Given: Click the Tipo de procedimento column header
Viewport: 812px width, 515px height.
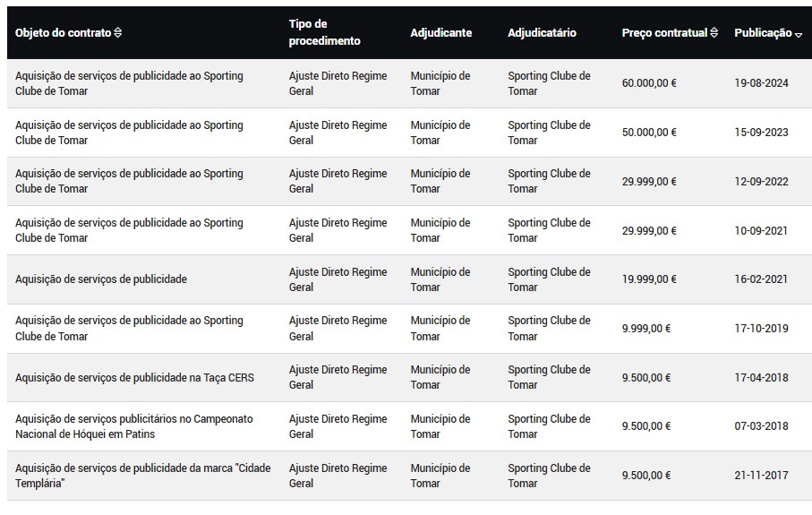Looking at the screenshot, I should pos(324,32).
